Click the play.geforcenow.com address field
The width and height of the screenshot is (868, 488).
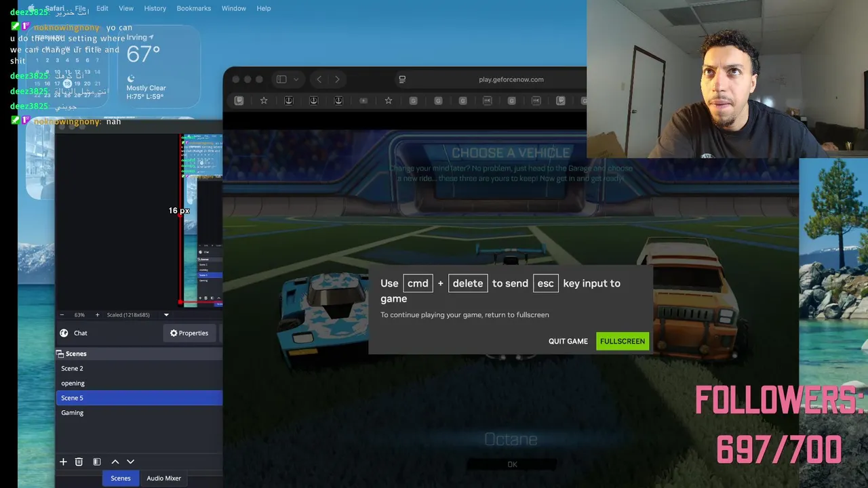click(x=511, y=79)
